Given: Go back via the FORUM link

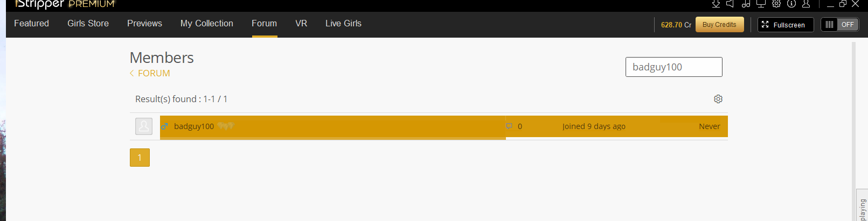Looking at the screenshot, I should pos(153,73).
